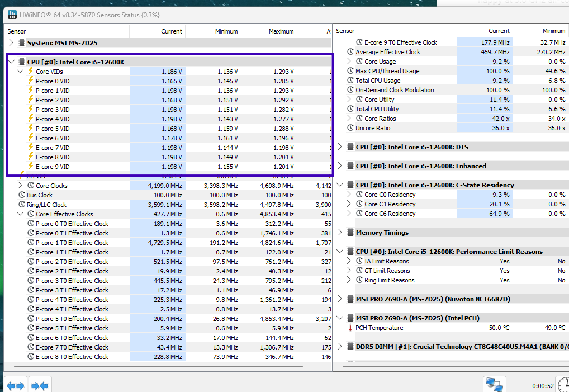The height and width of the screenshot is (392, 569).
Task: Click the chip icon of System: MSI MS-7D25
Action: (x=22, y=43)
